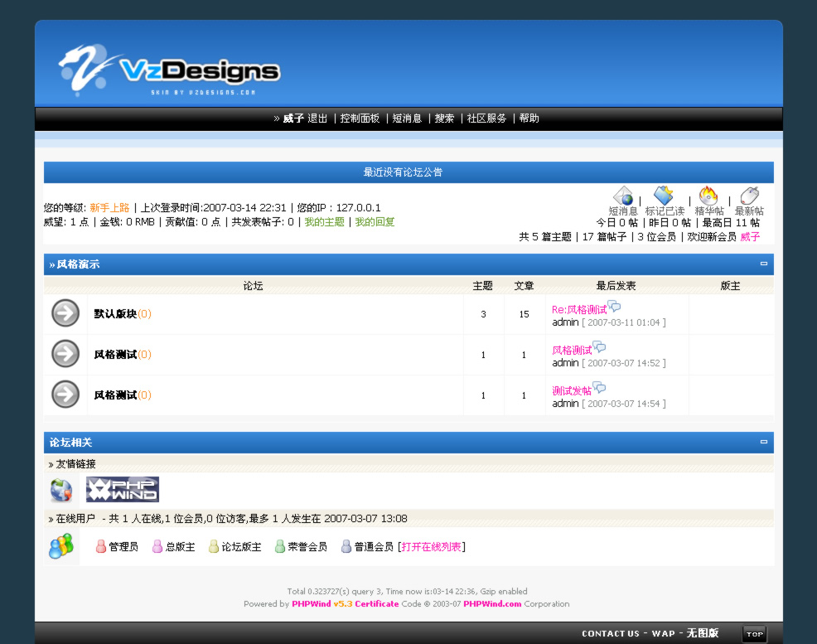The width and height of the screenshot is (817, 644).
Task: Open the Re:风格测试 last post
Action: [579, 309]
